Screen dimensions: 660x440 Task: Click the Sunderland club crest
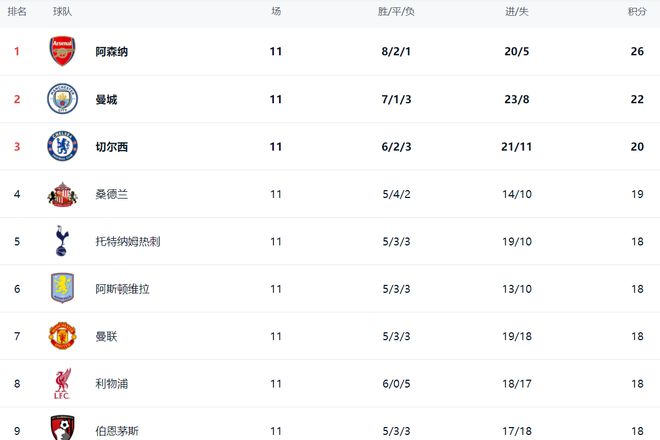pos(62,194)
